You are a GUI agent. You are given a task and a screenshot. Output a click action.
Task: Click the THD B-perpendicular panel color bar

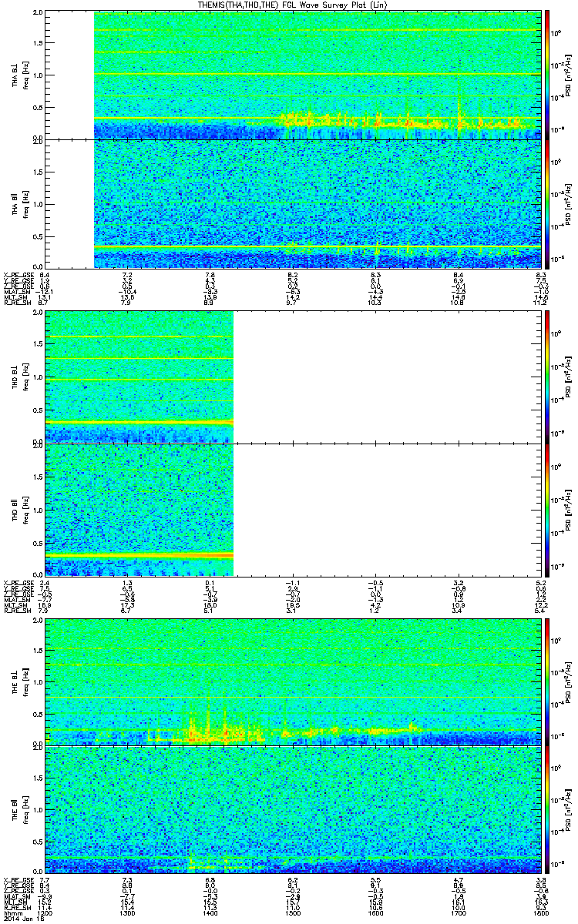(547, 376)
